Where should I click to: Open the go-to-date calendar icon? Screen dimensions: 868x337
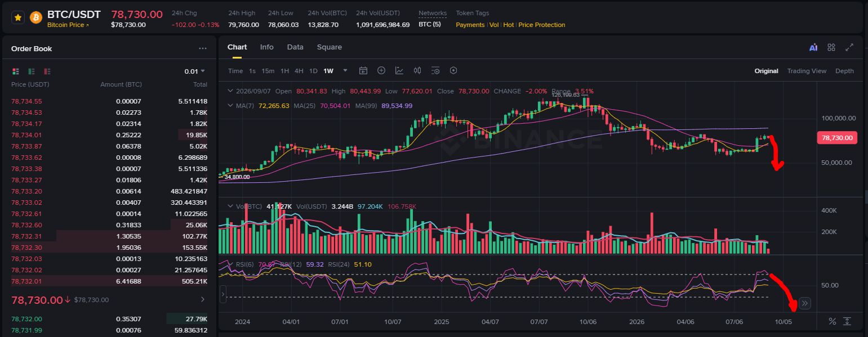point(363,71)
